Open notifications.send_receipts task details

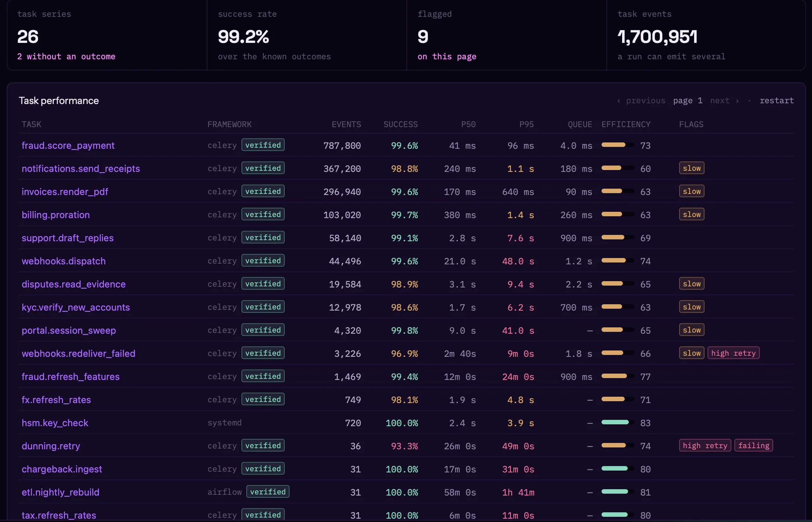click(81, 169)
